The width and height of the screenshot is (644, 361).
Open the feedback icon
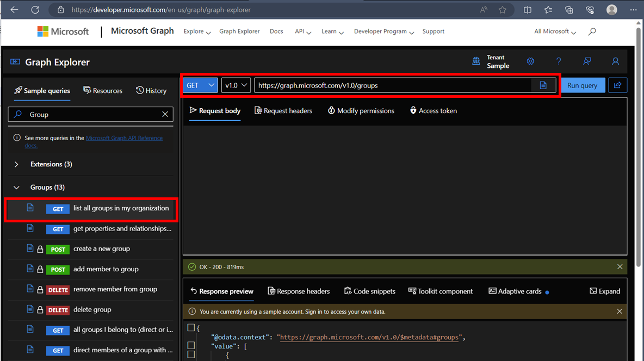[x=587, y=61]
